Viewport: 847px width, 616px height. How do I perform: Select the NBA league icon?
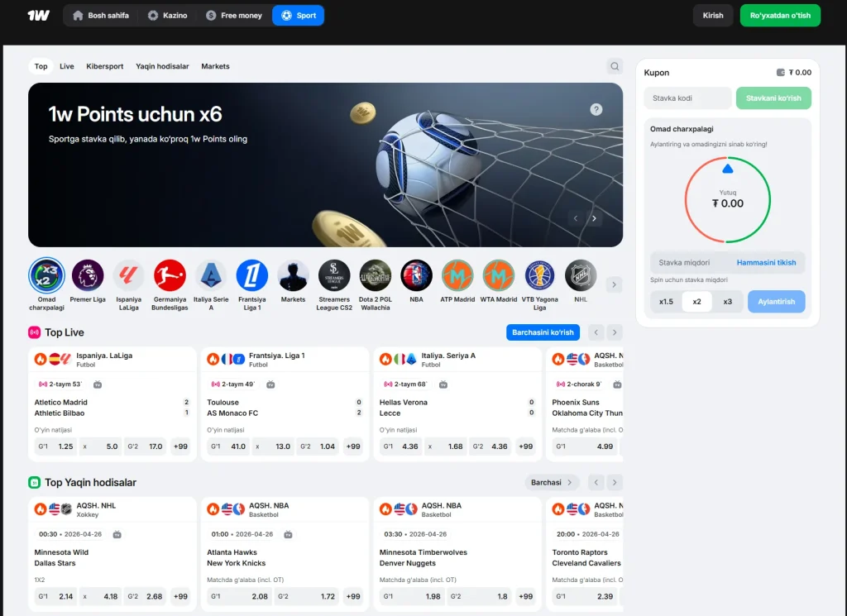416,275
